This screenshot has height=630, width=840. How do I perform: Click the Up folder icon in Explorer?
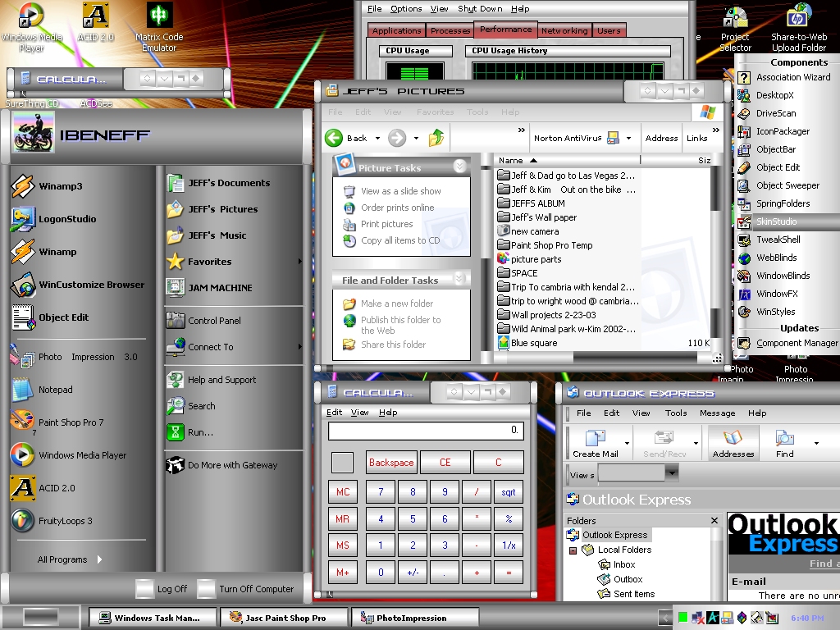coord(436,138)
